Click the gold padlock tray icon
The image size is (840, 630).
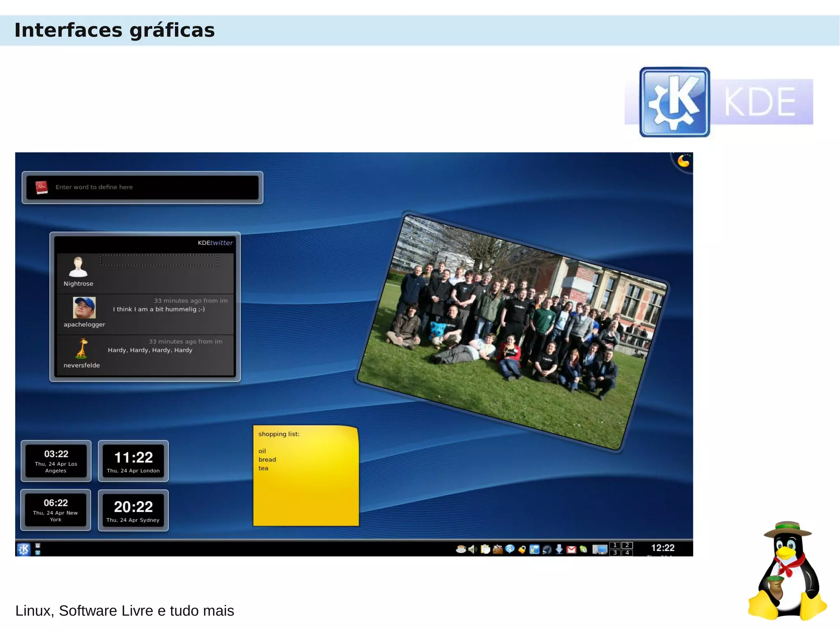[522, 550]
